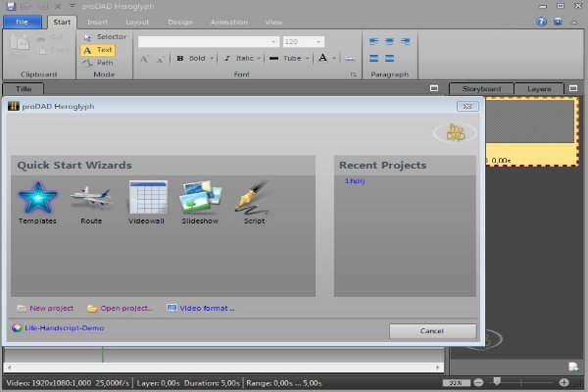Click the save icon in title bar

coord(11,7)
